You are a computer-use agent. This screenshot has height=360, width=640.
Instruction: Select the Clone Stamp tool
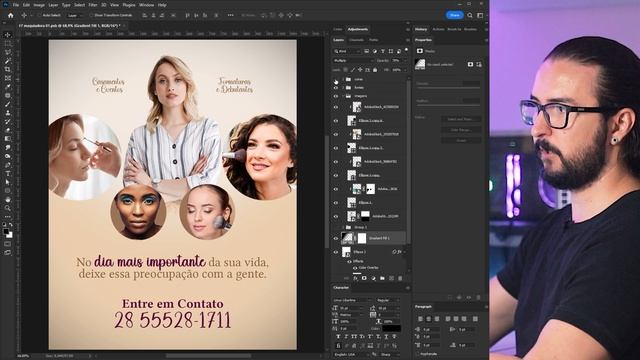[x=7, y=113]
